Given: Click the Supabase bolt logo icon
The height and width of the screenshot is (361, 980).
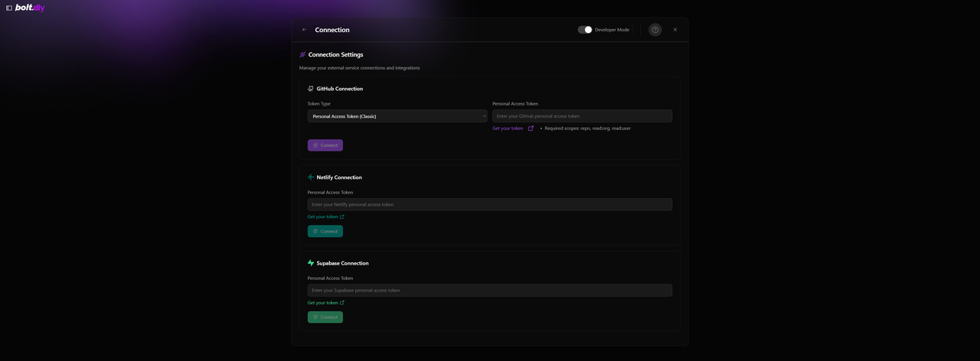Looking at the screenshot, I should (x=311, y=263).
